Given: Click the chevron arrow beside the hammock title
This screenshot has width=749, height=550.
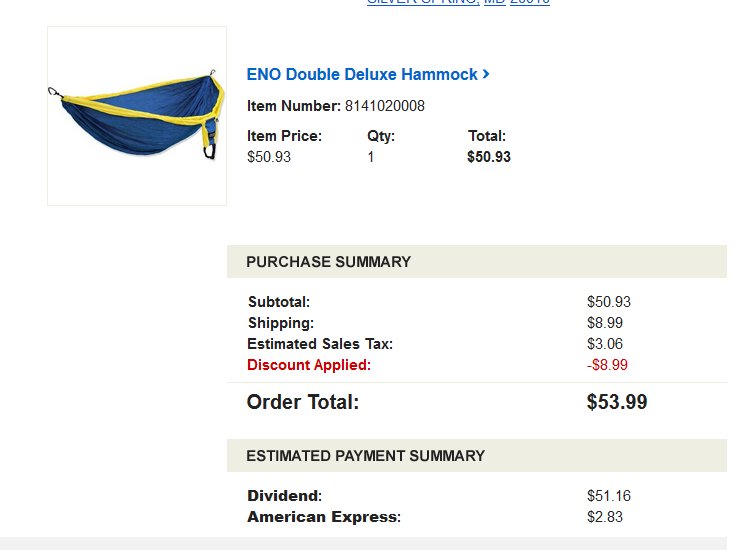Looking at the screenshot, I should pos(486,74).
